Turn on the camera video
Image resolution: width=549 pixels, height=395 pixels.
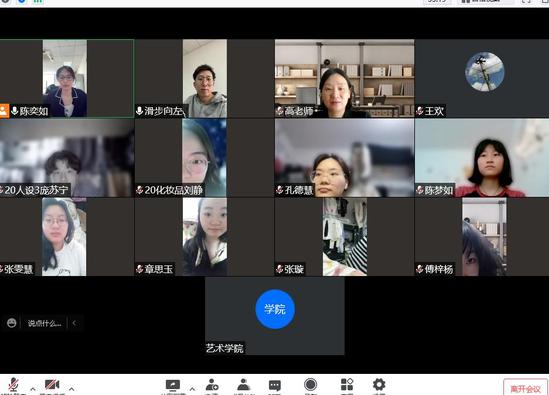(52, 385)
